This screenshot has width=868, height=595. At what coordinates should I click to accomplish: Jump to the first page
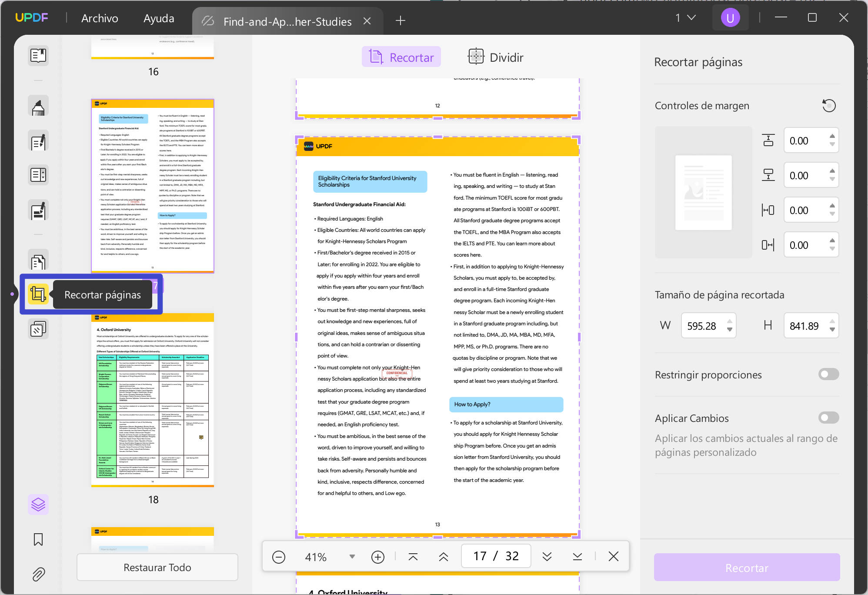(x=413, y=557)
